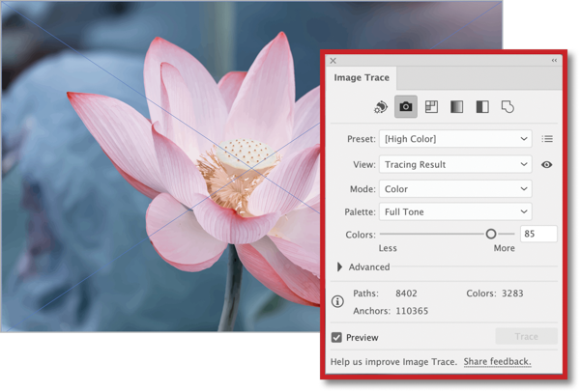The image size is (580, 392).
Task: Click the More label under the slider
Action: (x=505, y=248)
